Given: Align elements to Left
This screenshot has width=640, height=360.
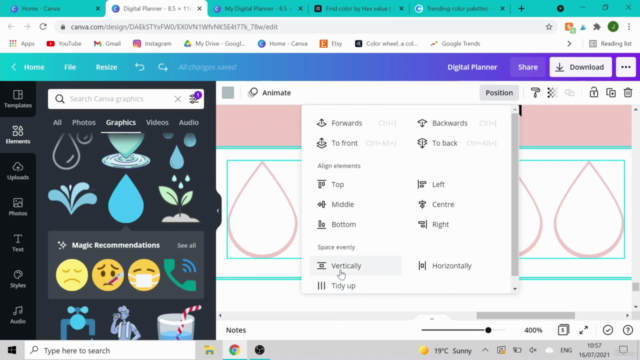Looking at the screenshot, I should [457, 184].
